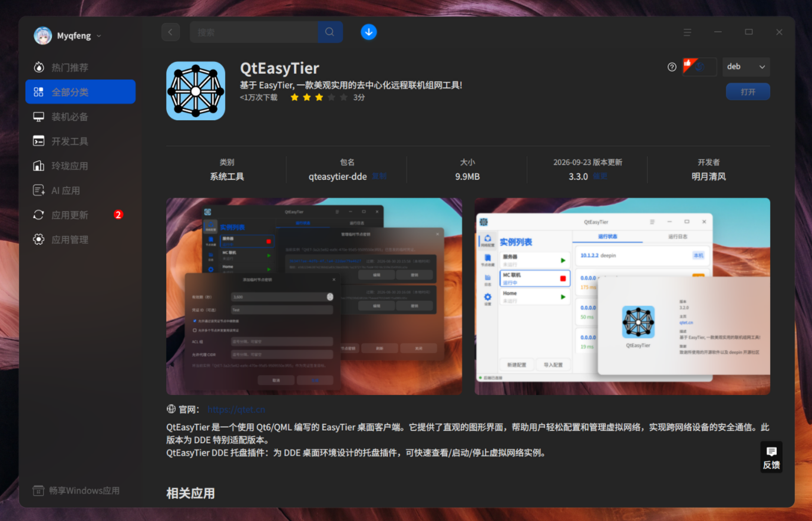Click the deepin recommended badge
This screenshot has height=521, width=812.
pos(699,67)
